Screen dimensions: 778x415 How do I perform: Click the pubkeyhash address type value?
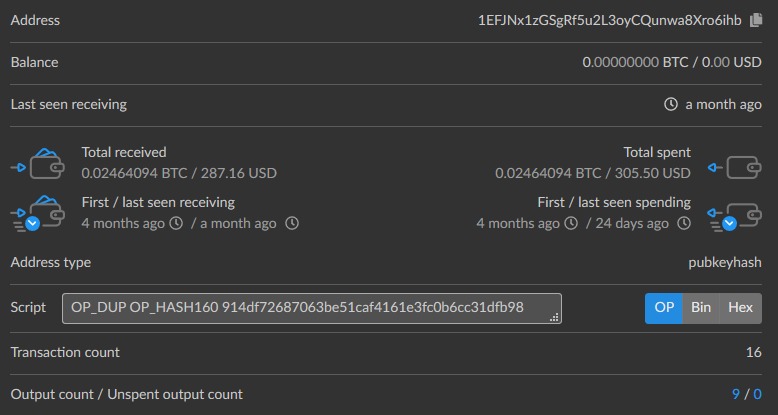pos(725,263)
